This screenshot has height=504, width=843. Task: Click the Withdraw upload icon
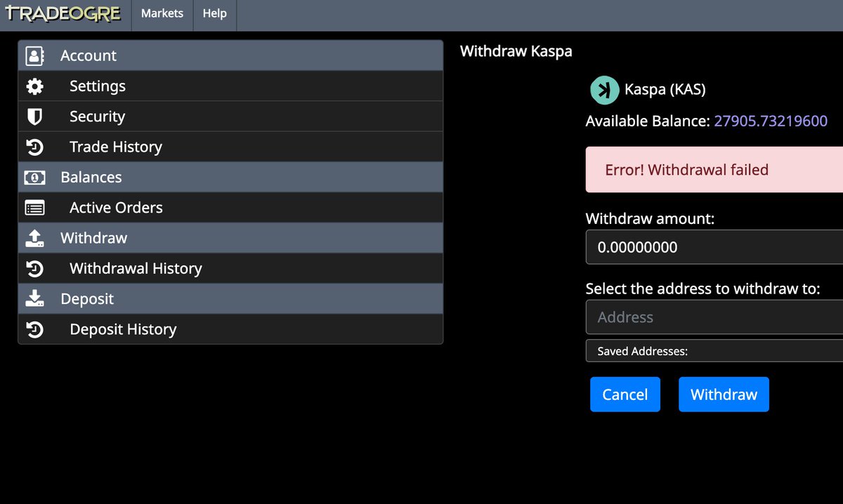coord(34,238)
